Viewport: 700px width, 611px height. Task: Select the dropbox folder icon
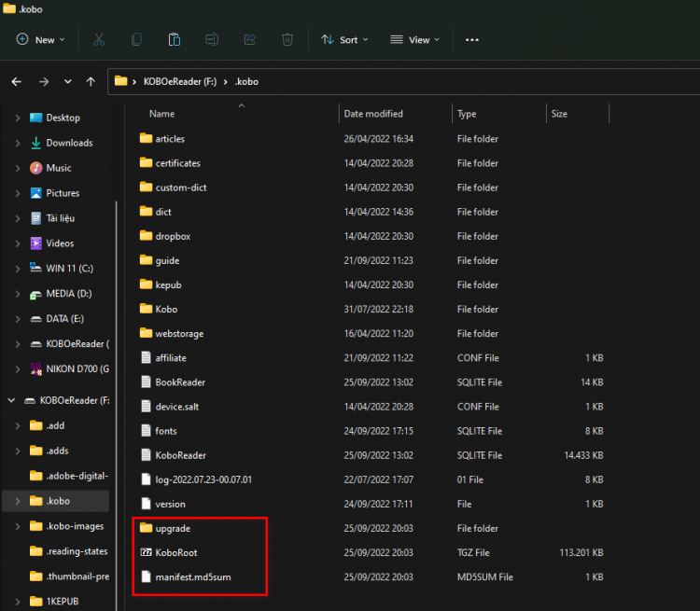pyautogui.click(x=146, y=235)
